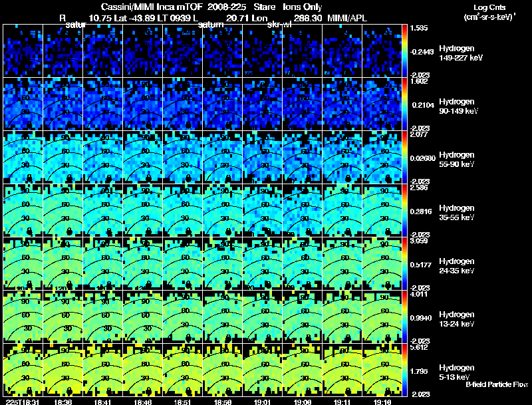Click the '225T18:31' time label
The image size is (532, 405).
pos(22,402)
